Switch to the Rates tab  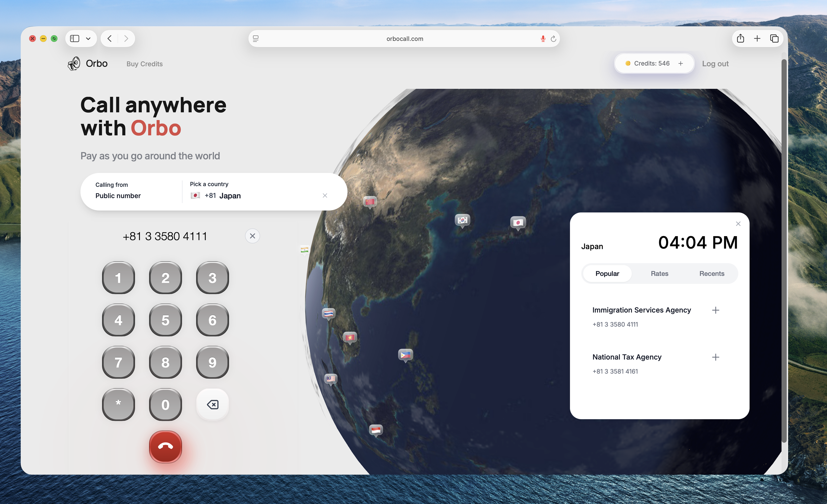click(x=659, y=274)
